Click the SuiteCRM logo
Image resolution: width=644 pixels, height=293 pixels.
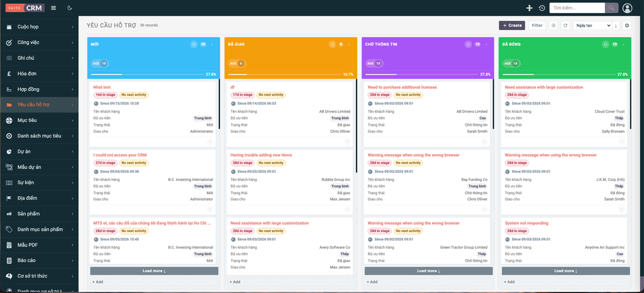click(25, 8)
